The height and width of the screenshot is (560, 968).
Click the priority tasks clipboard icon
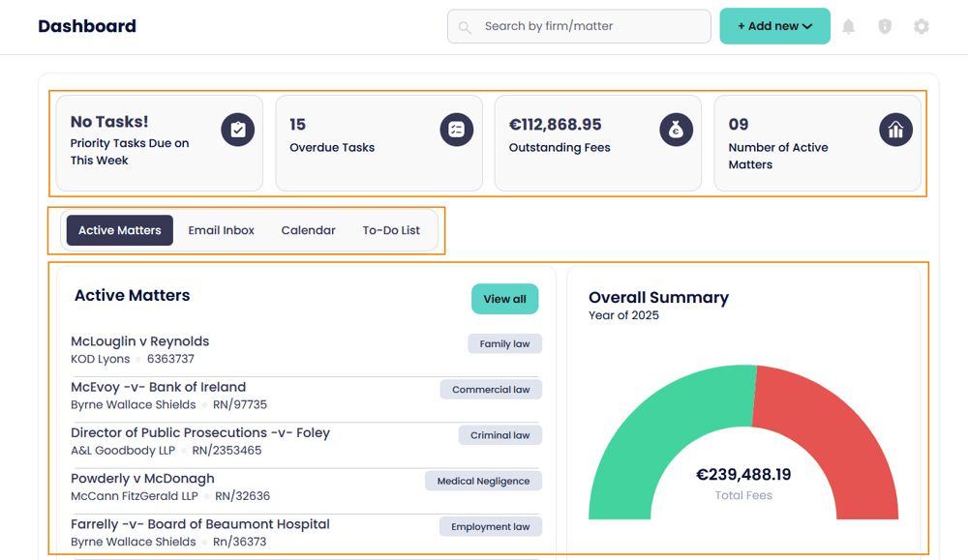[237, 130]
